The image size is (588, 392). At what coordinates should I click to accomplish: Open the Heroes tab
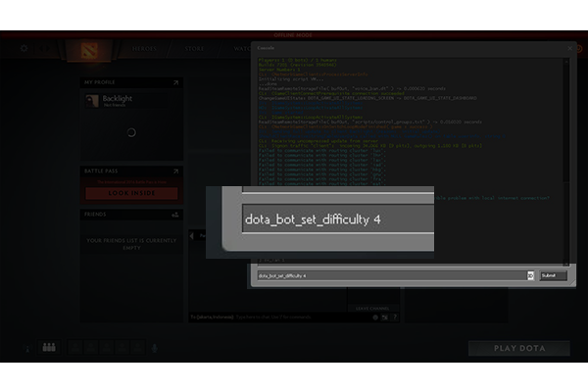144,49
